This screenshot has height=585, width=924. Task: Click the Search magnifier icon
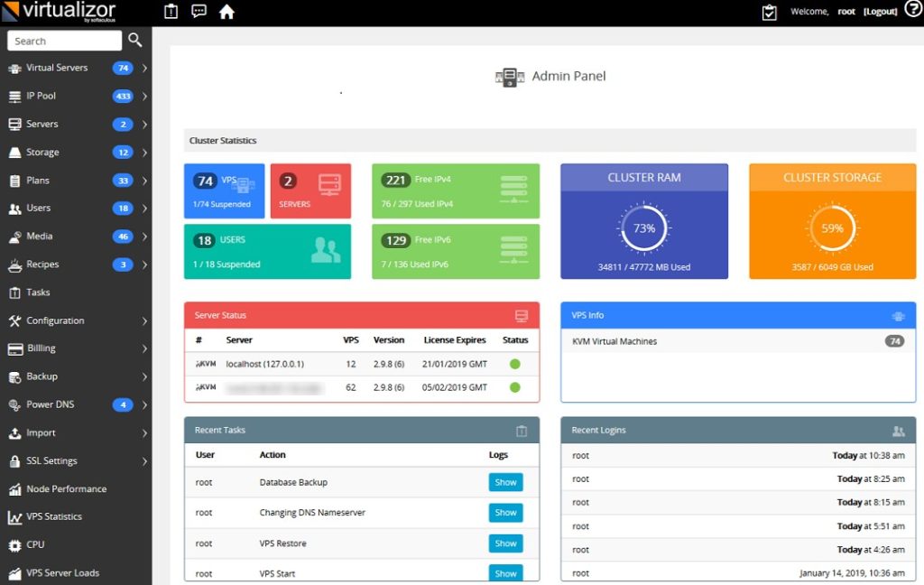click(135, 40)
